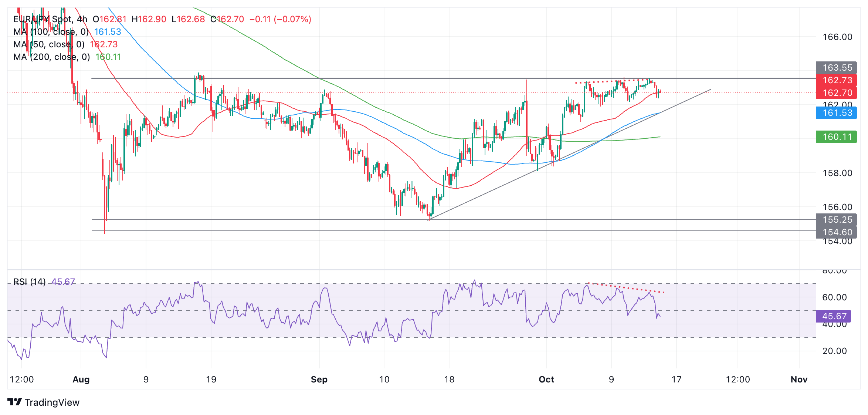Select the blue 161.53 price tag

tap(837, 113)
